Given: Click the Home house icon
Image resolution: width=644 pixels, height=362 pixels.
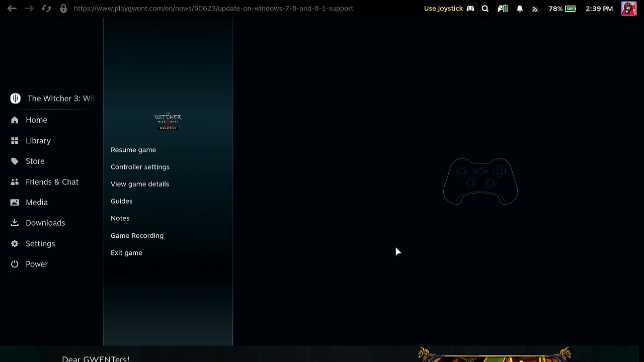Looking at the screenshot, I should tap(15, 120).
